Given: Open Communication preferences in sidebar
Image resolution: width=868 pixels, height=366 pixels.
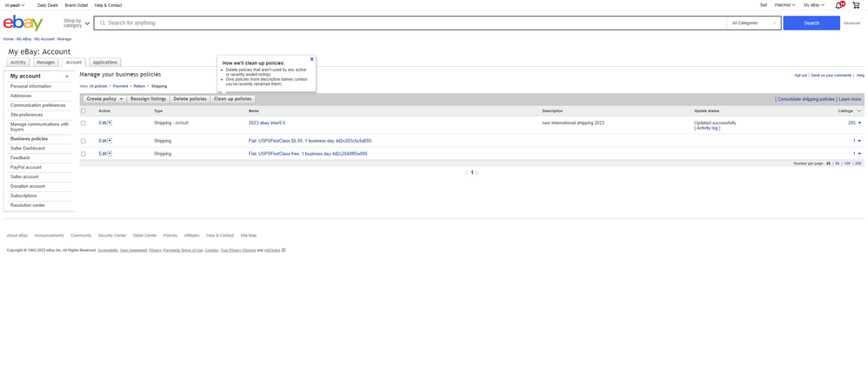Looking at the screenshot, I should pos(37,105).
